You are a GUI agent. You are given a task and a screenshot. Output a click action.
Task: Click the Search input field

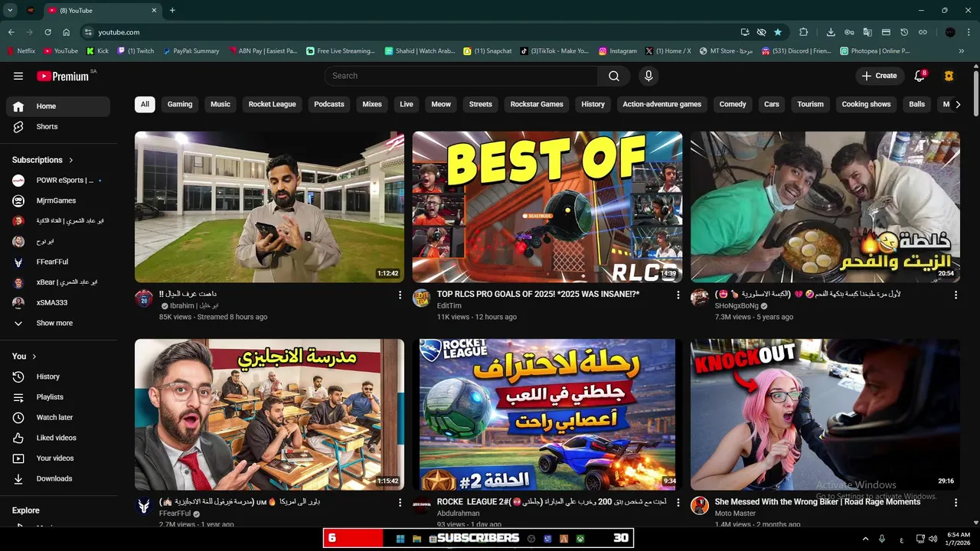[x=461, y=76]
